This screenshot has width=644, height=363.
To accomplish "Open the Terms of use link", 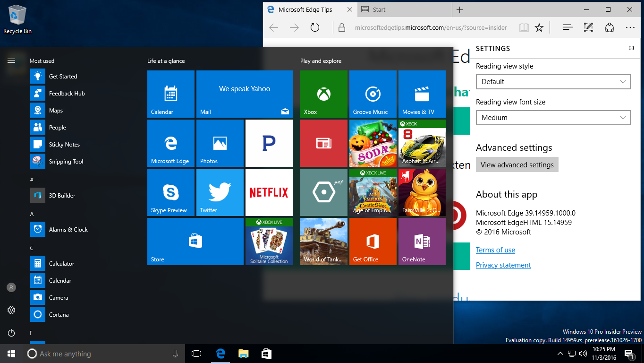I will point(495,250).
